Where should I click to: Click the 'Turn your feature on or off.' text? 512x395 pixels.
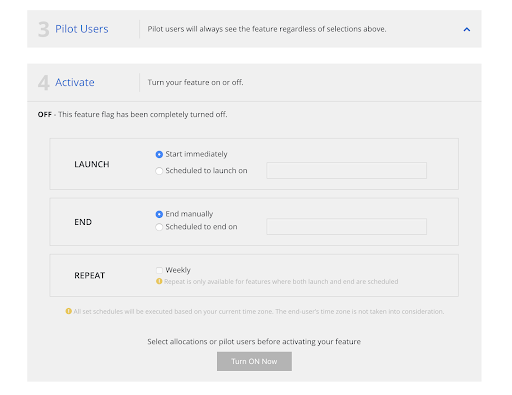point(195,82)
